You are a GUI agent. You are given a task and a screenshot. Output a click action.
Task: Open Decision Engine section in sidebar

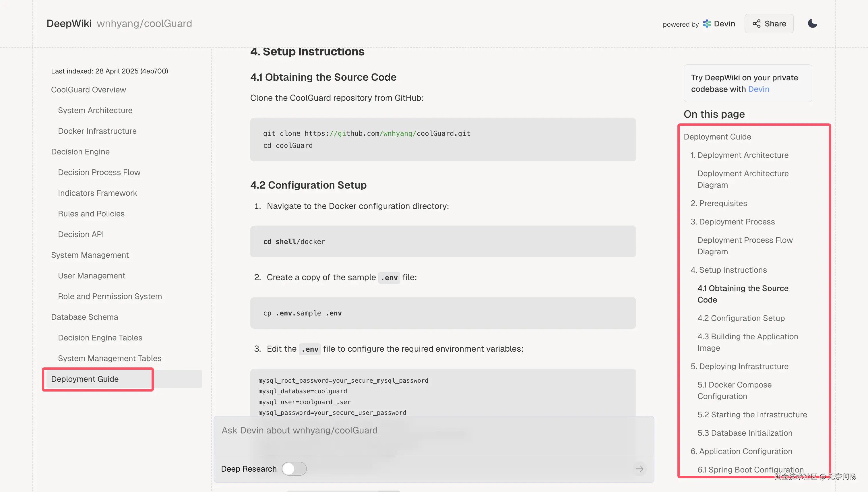pos(80,152)
